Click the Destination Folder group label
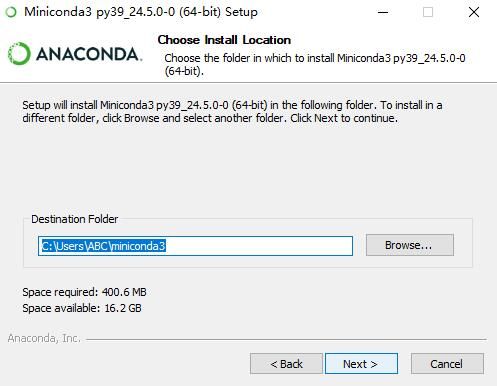The width and height of the screenshot is (497, 386). point(75,219)
